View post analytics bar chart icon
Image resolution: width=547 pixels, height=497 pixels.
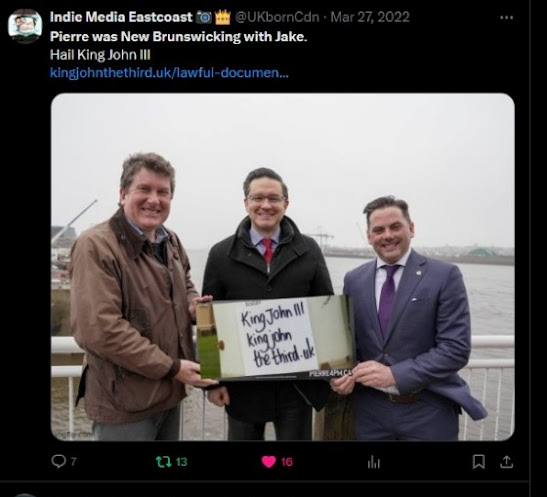pyautogui.click(x=374, y=462)
